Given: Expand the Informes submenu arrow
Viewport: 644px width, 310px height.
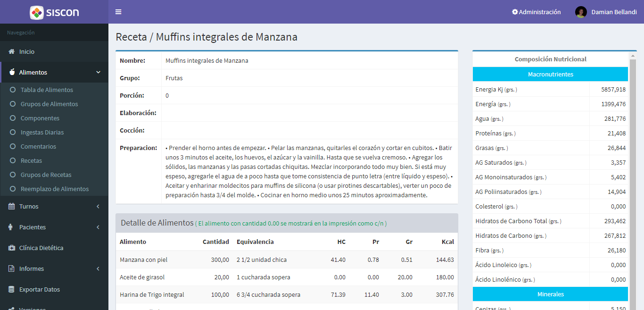Looking at the screenshot, I should click(98, 268).
